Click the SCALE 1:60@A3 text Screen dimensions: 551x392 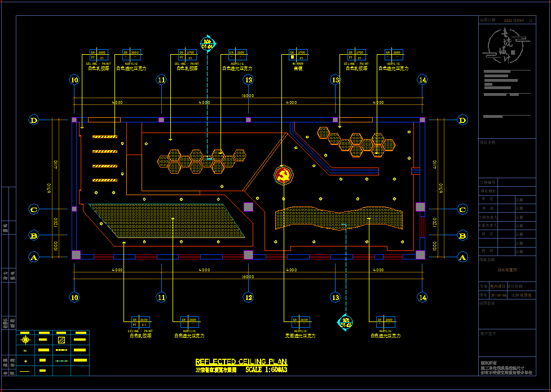pos(266,370)
